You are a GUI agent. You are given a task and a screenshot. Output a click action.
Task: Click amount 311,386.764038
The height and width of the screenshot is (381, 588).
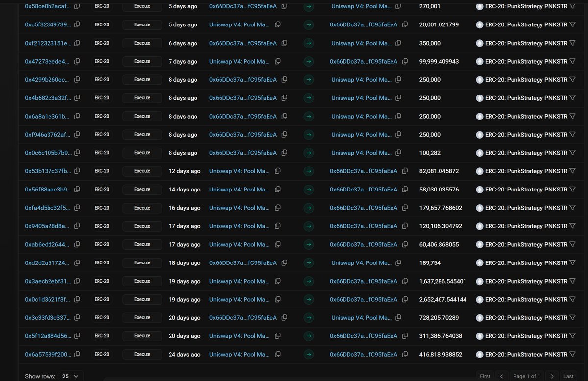click(441, 336)
